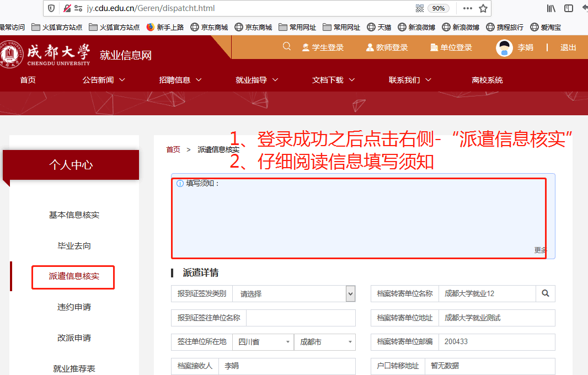Go to 首页 in main navigation
588x375 pixels.
point(28,80)
